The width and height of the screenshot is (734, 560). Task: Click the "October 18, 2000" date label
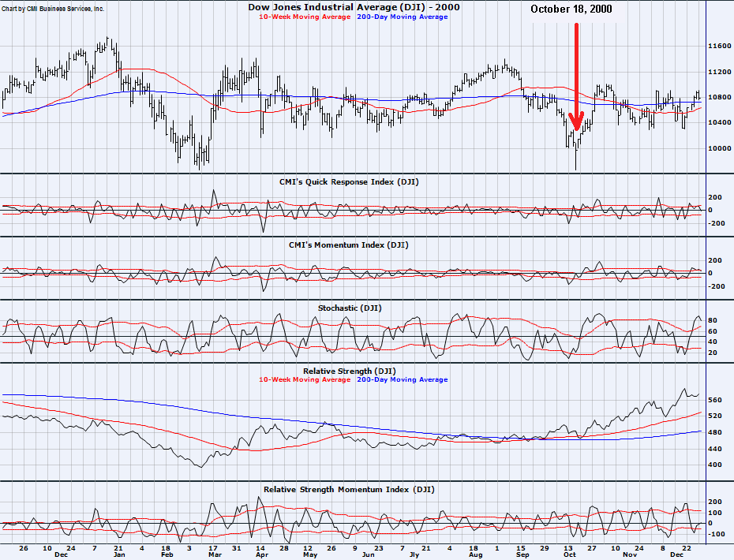pos(571,9)
